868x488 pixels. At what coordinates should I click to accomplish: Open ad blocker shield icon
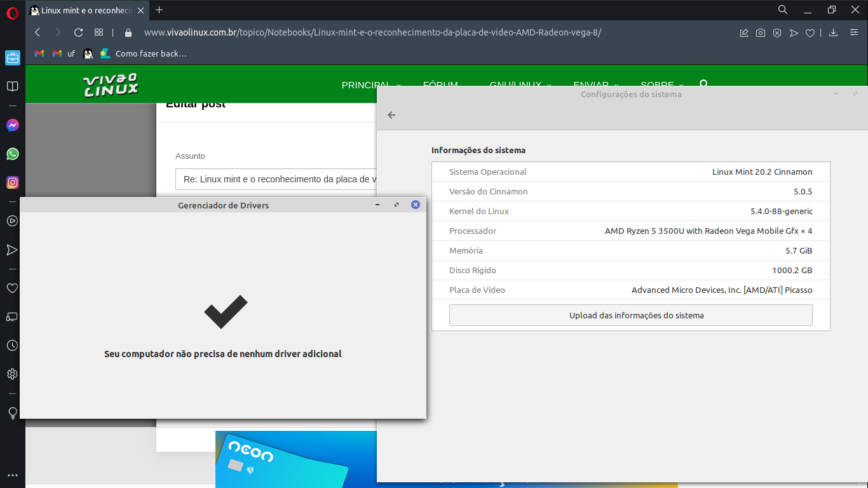click(x=777, y=33)
